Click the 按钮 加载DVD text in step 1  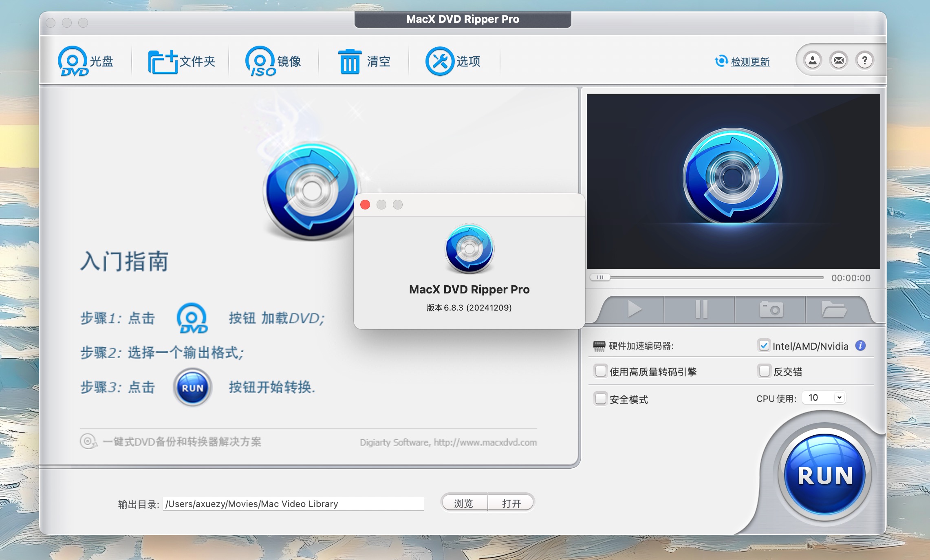tap(277, 318)
